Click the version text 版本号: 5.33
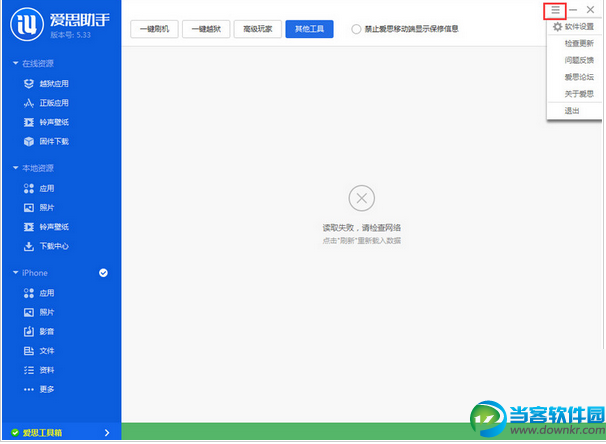 [x=70, y=35]
